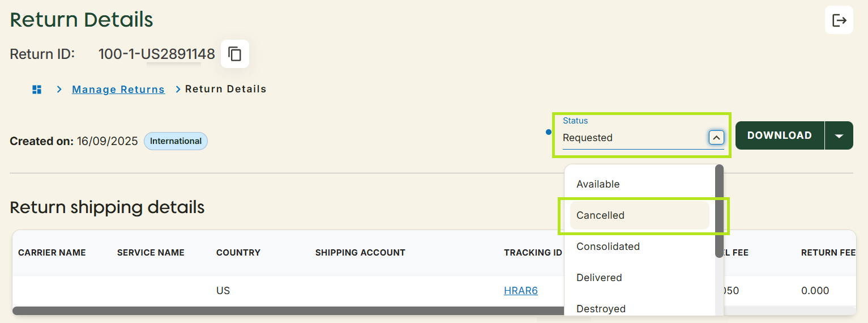The image size is (868, 323).
Task: Click the logout icon in top right
Action: (839, 20)
